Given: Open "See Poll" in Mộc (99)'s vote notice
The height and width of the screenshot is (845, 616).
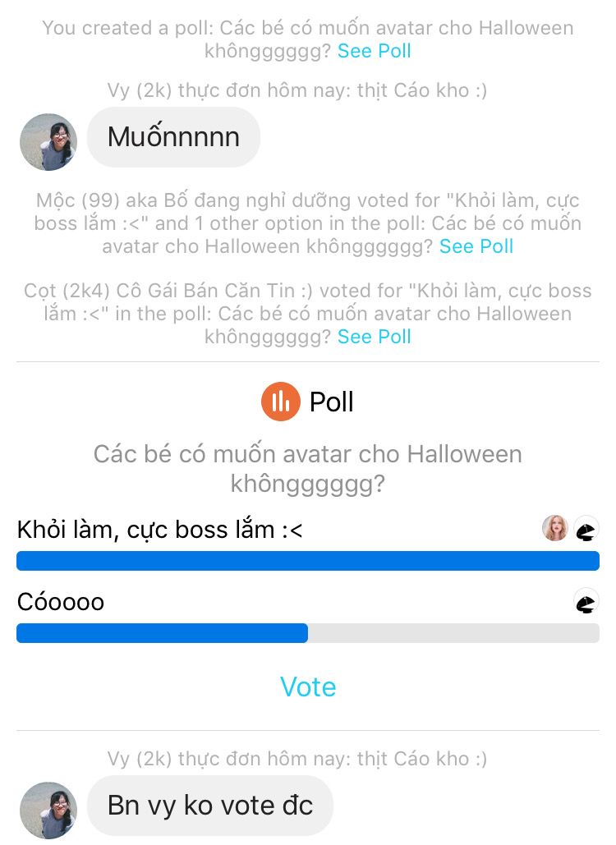Looking at the screenshot, I should click(x=476, y=246).
